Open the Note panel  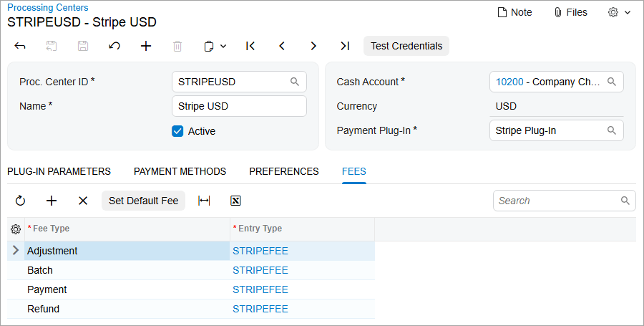click(x=514, y=12)
